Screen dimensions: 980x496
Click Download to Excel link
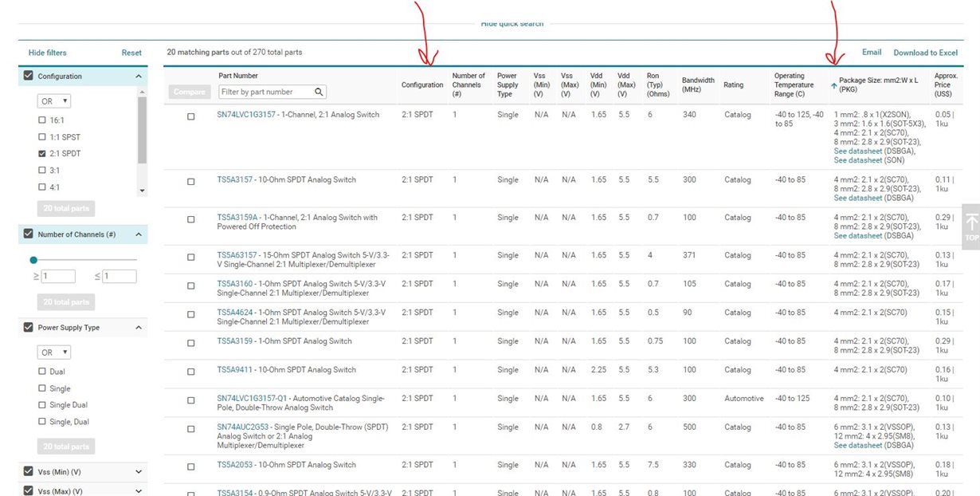pos(926,53)
